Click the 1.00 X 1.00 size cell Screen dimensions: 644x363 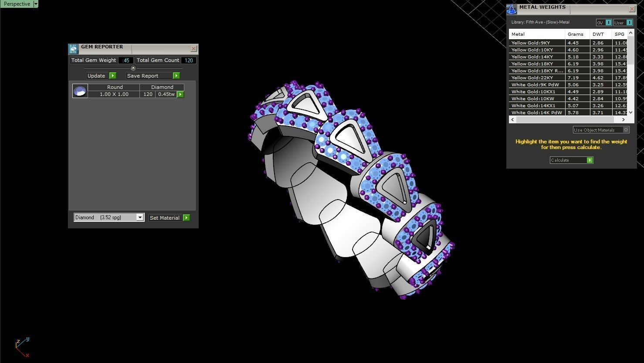point(114,94)
